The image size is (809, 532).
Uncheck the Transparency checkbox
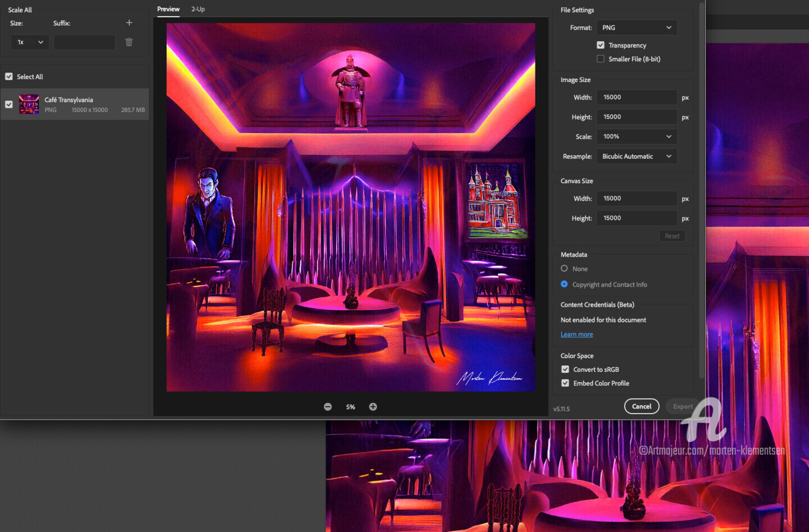pos(601,46)
